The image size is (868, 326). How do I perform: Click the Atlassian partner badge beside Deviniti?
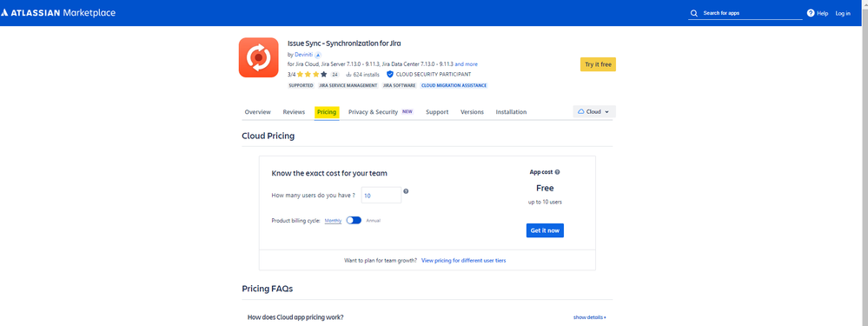pos(318,56)
